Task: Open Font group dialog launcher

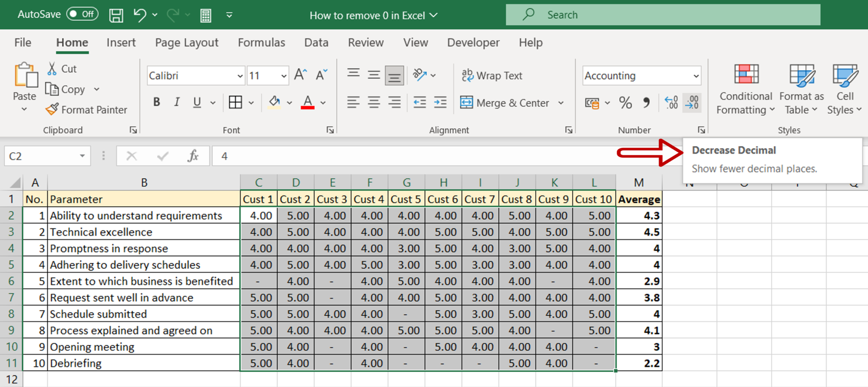Action: pos(330,130)
